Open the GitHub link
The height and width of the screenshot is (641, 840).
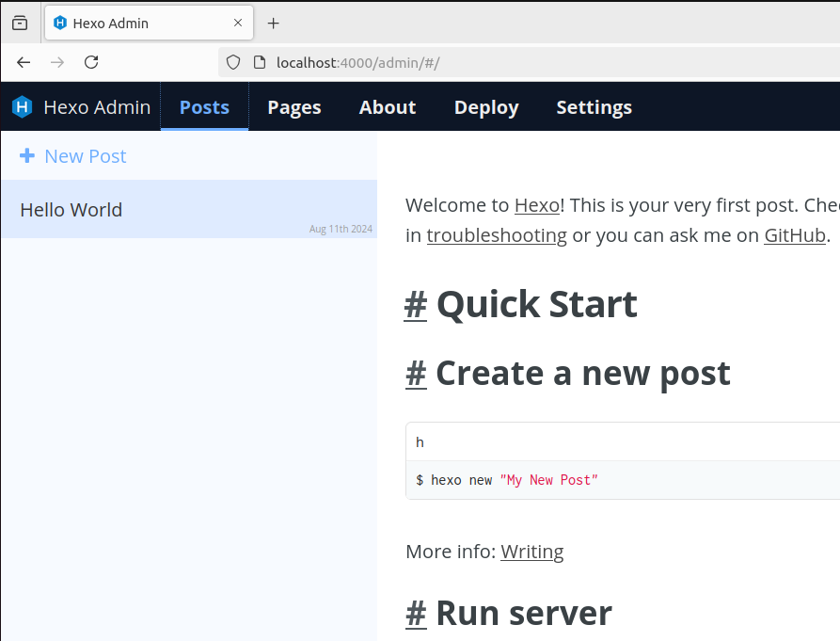pyautogui.click(x=794, y=235)
